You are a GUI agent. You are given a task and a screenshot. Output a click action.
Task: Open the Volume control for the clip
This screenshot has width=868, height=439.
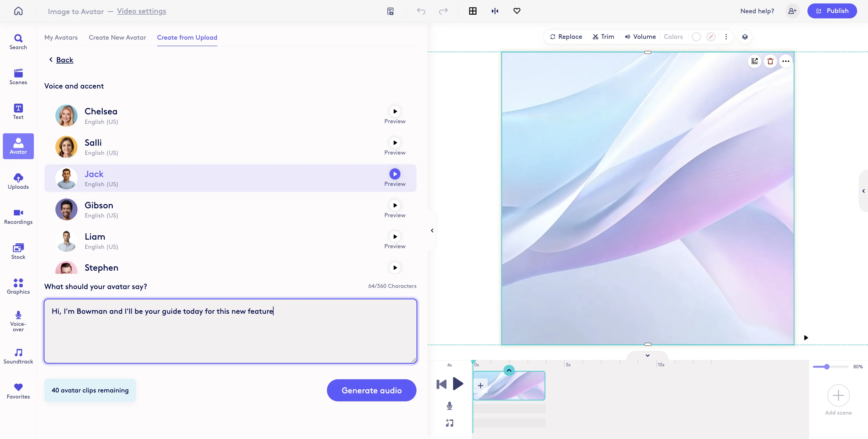point(640,37)
